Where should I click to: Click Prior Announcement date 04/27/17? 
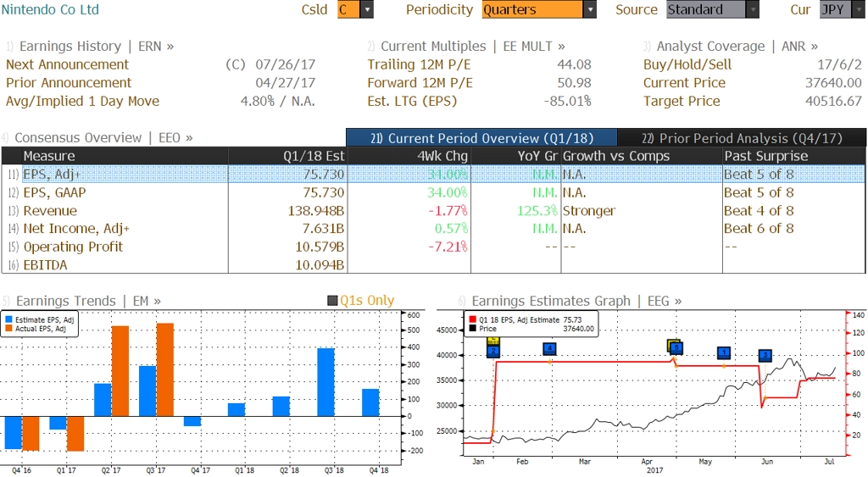pos(285,83)
